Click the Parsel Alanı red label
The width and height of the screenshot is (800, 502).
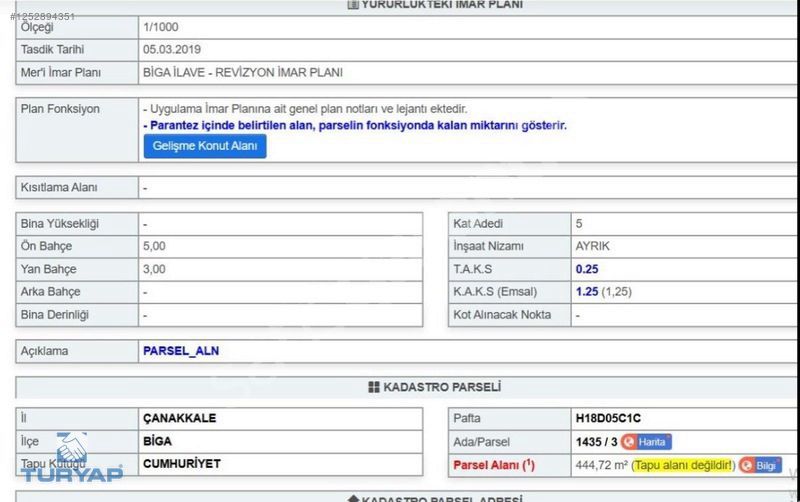point(494,465)
